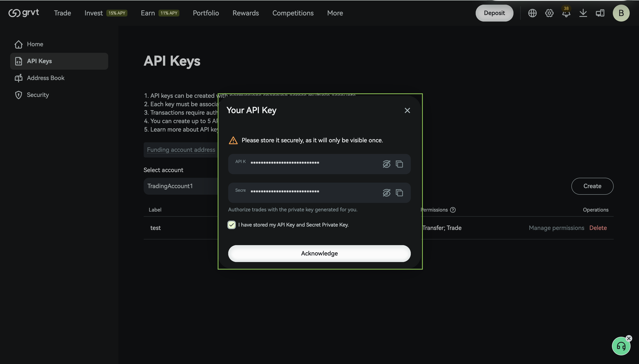Click the Security shield icon
639x364 pixels.
pyautogui.click(x=19, y=95)
